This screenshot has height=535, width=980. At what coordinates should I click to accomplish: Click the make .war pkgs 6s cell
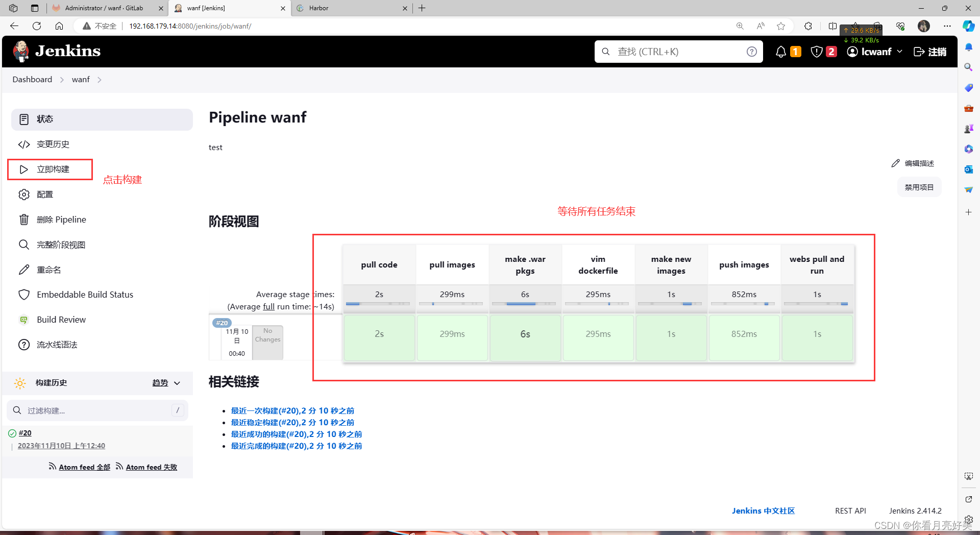525,338
